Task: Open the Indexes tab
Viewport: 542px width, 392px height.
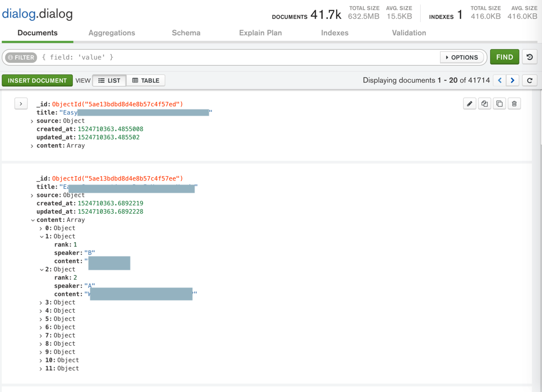Action: 334,33
